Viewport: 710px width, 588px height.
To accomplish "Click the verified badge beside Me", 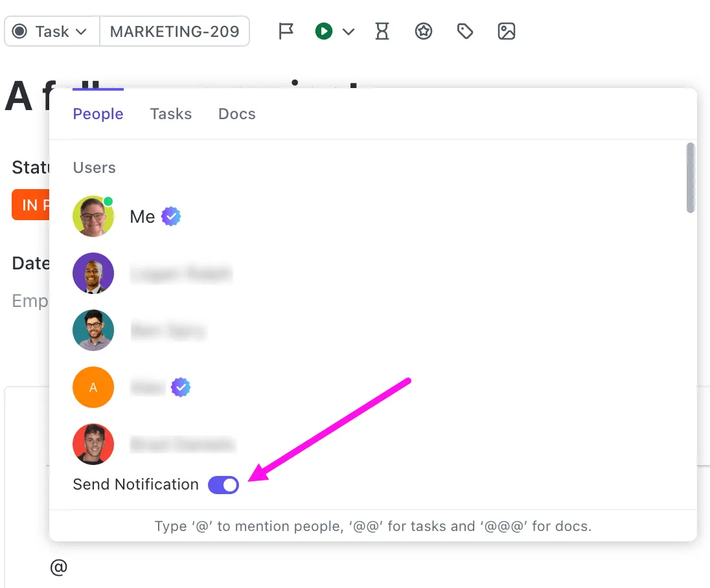I will click(171, 216).
